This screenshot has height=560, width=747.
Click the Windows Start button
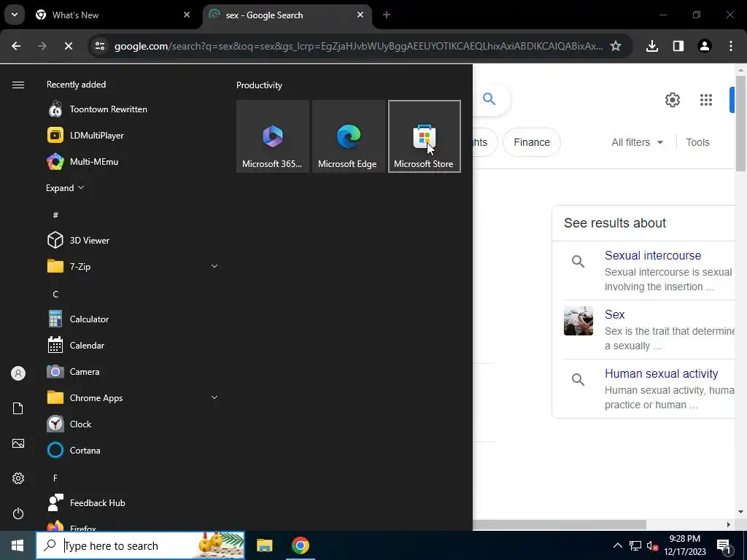pos(18,545)
